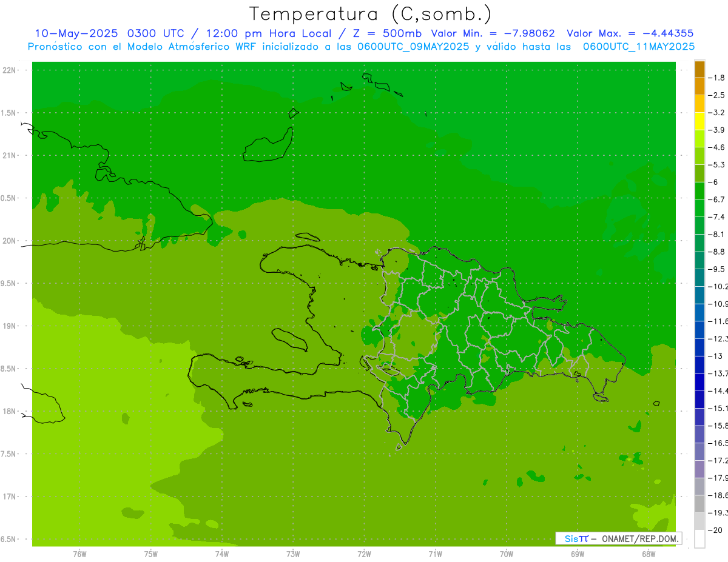Click the 68W longitude label
728x562 pixels.
pos(649,554)
